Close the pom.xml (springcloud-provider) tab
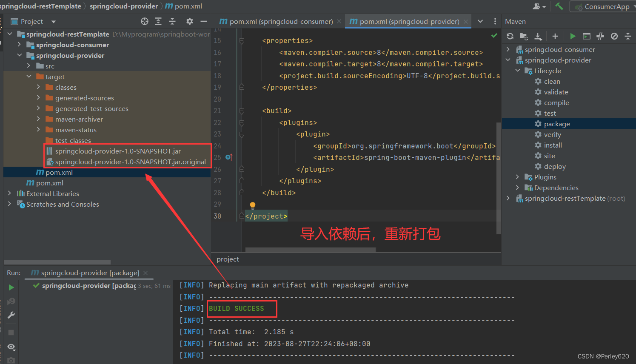Viewport: 636px width, 364px height. tap(466, 21)
